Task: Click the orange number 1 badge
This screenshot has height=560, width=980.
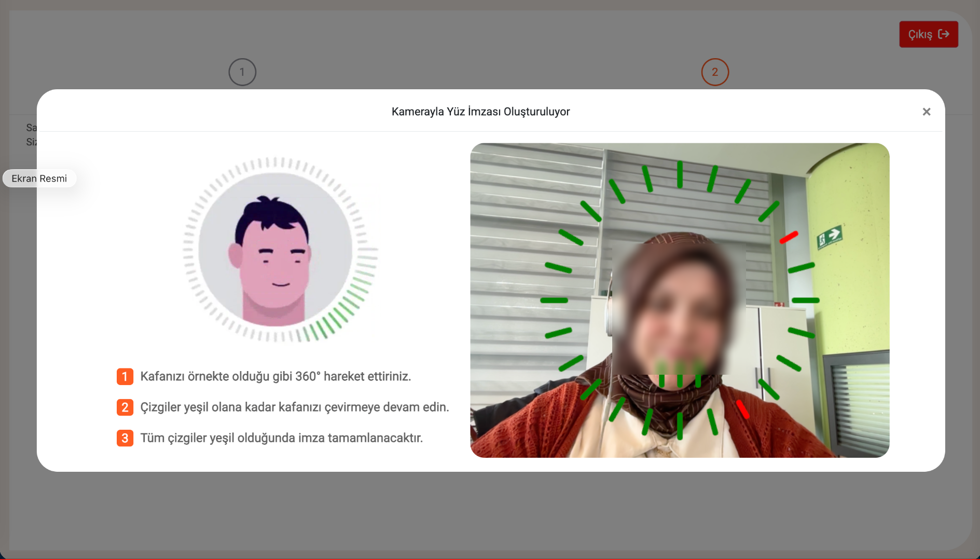Action: point(125,376)
